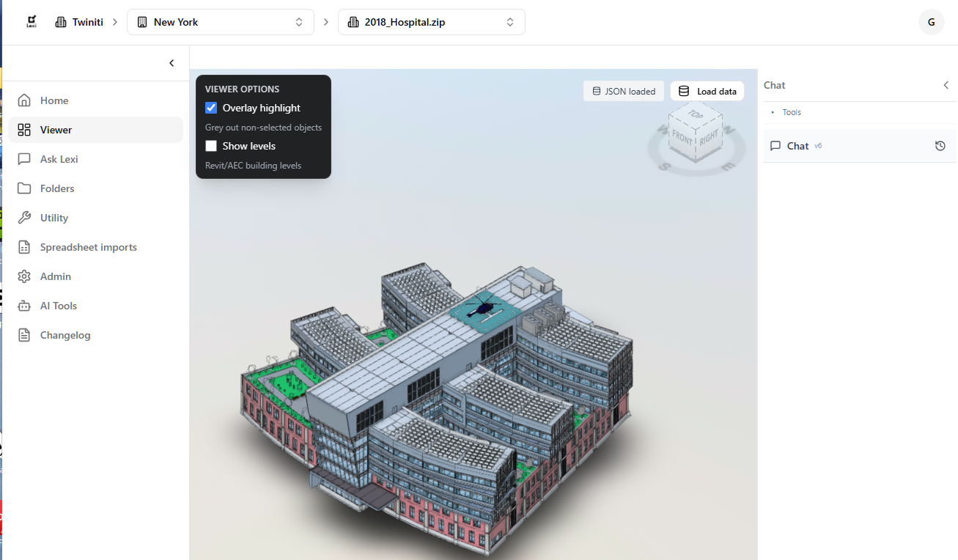
Task: Collapse the Chat panel chevron
Action: pyautogui.click(x=946, y=85)
